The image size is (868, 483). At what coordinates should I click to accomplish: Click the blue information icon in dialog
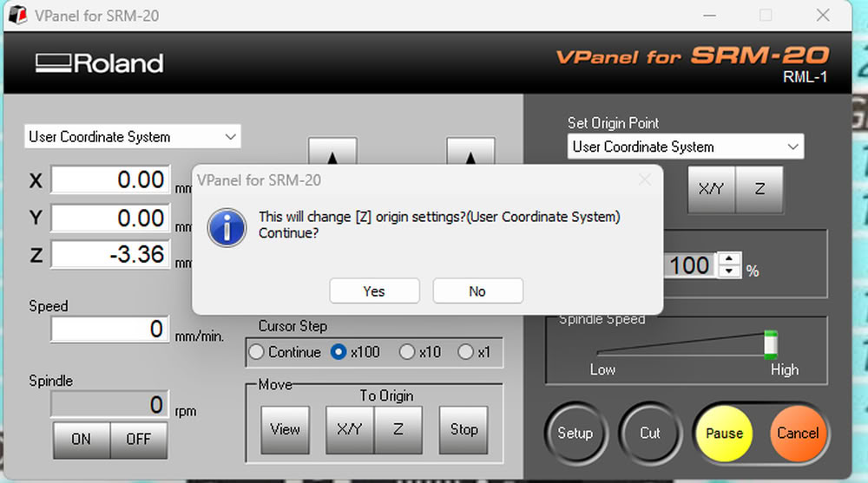(227, 227)
